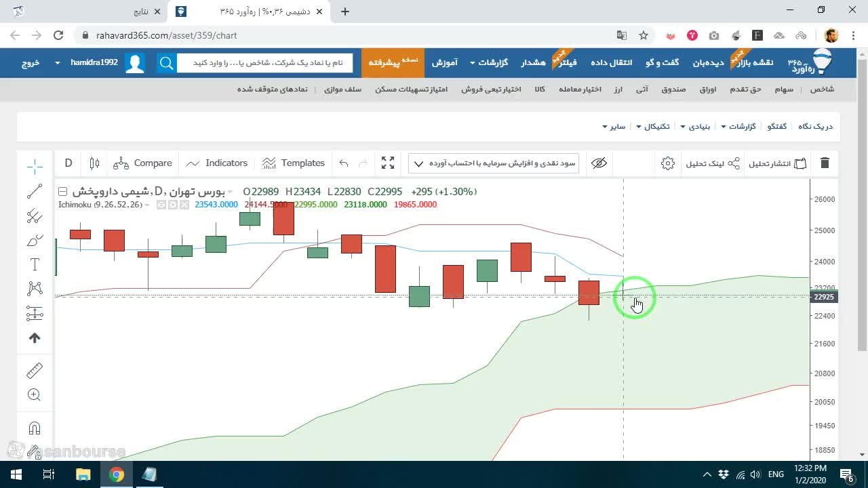Reload the page in Chrome
The height and width of the screenshot is (488, 868).
(58, 35)
